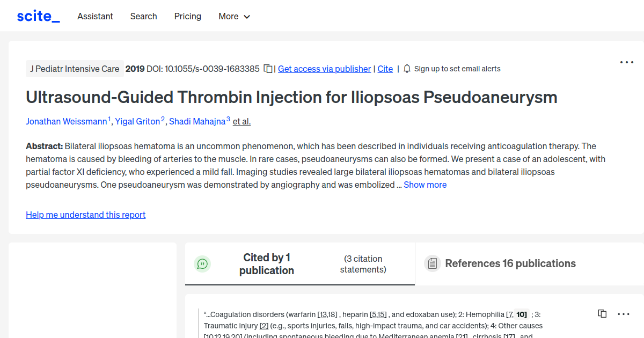The height and width of the screenshot is (338, 644).
Task: Switch to the Cited by 1 publication tab
Action: pyautogui.click(x=267, y=263)
